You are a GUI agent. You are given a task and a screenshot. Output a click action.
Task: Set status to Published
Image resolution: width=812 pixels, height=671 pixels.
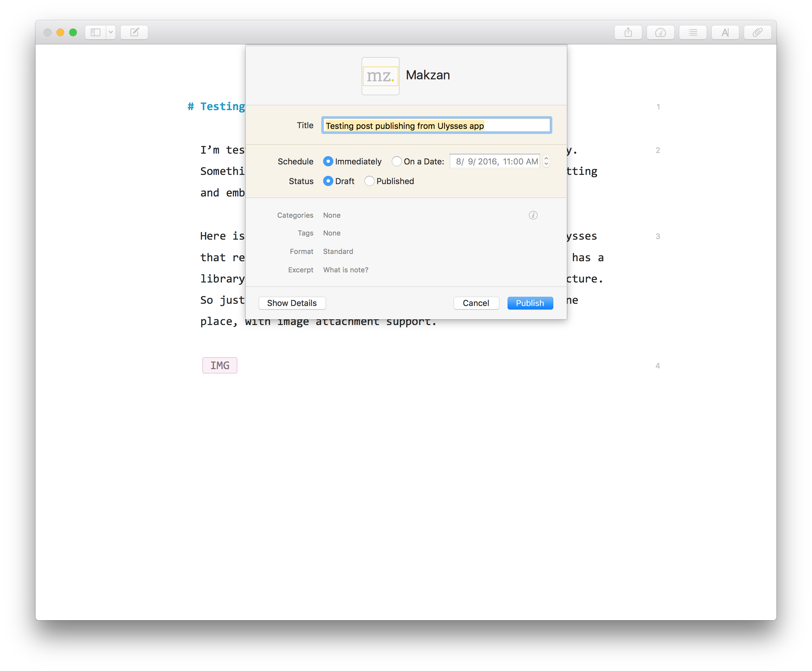369,181
